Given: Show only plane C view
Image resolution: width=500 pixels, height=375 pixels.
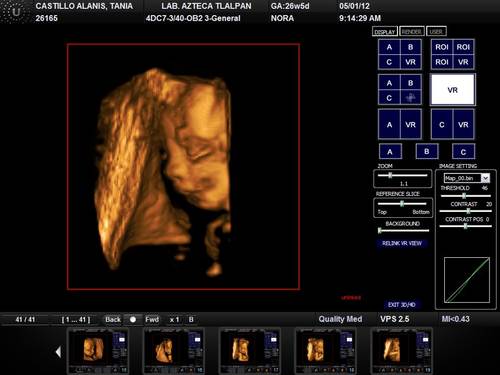Looking at the screenshot, I should click(463, 152).
